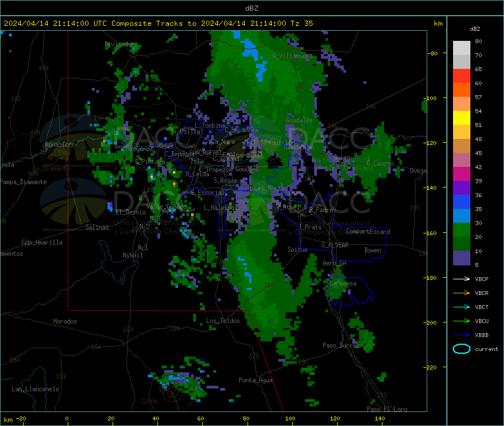Click the dBZ title at the top
504x426 pixels.
click(x=251, y=8)
